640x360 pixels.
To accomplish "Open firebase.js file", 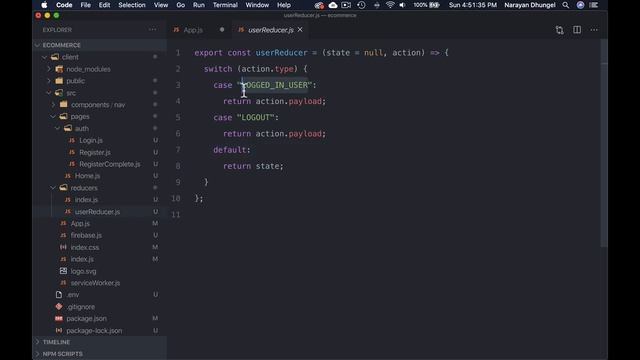I will tap(86, 236).
